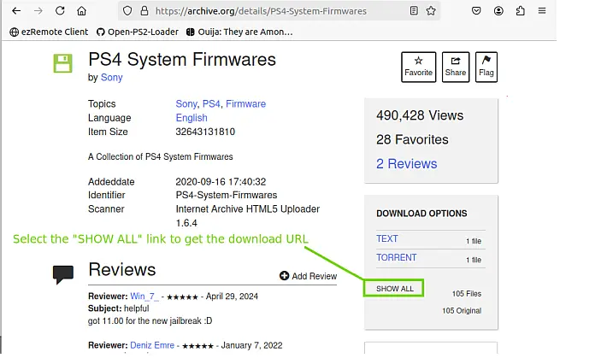Click the SHOW ALL link
The image size is (607, 364).
[394, 289]
